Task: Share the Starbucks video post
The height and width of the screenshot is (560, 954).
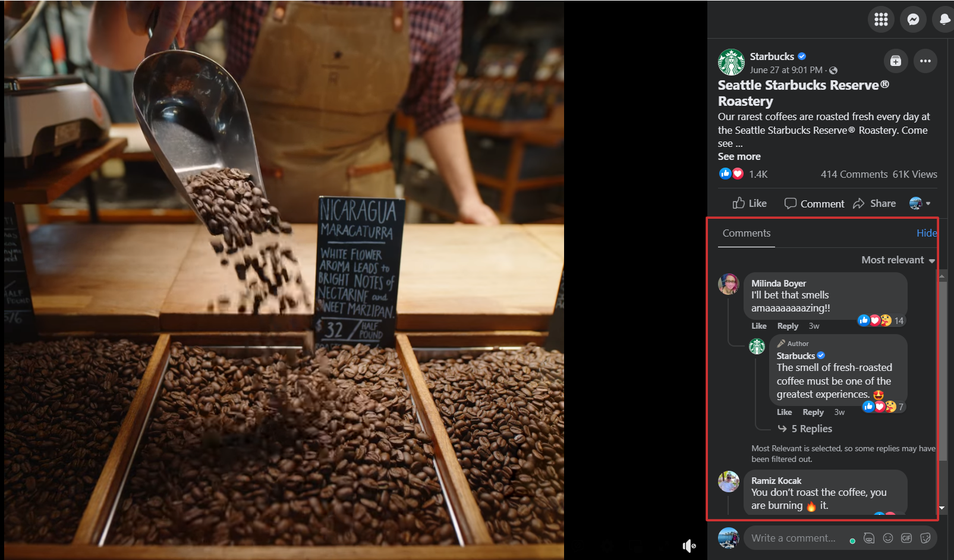Action: pyautogui.click(x=874, y=203)
